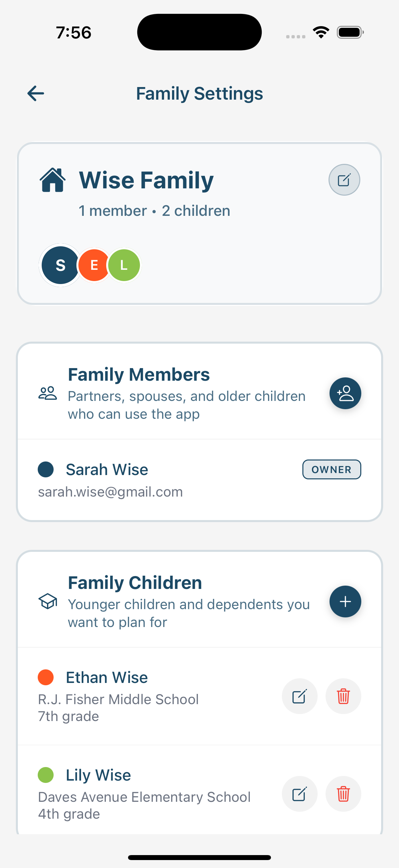Select the green L avatar
This screenshot has height=868, width=399.
124,265
